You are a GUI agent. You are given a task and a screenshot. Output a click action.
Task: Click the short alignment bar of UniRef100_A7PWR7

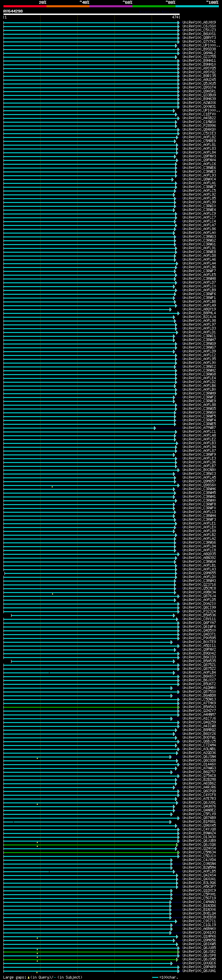pyautogui.click(x=79, y=428)
